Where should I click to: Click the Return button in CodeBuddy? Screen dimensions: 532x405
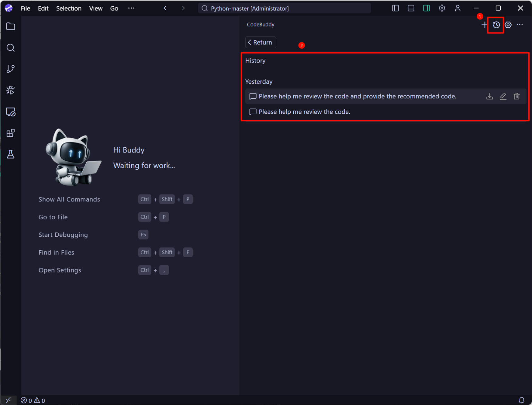click(260, 42)
